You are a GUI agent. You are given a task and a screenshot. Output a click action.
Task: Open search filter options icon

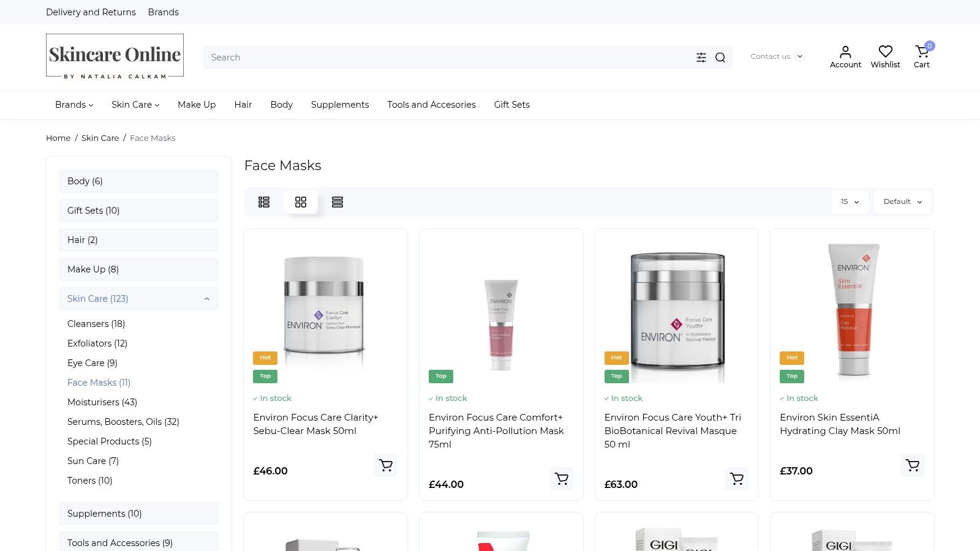pos(701,58)
